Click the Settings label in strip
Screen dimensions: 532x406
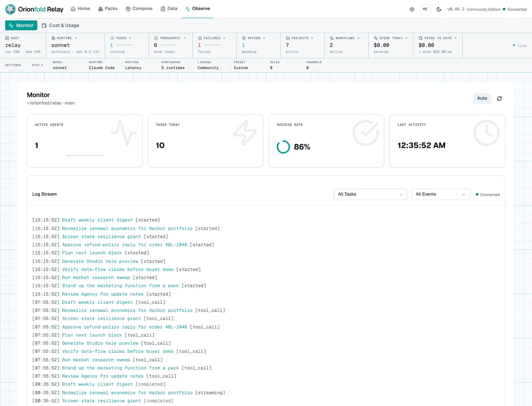(x=13, y=65)
